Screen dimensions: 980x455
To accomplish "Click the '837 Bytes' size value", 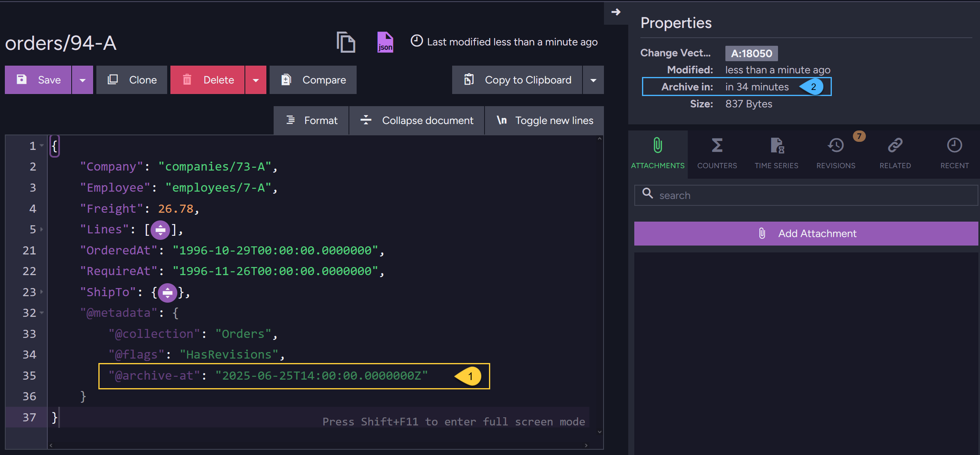I will click(748, 104).
